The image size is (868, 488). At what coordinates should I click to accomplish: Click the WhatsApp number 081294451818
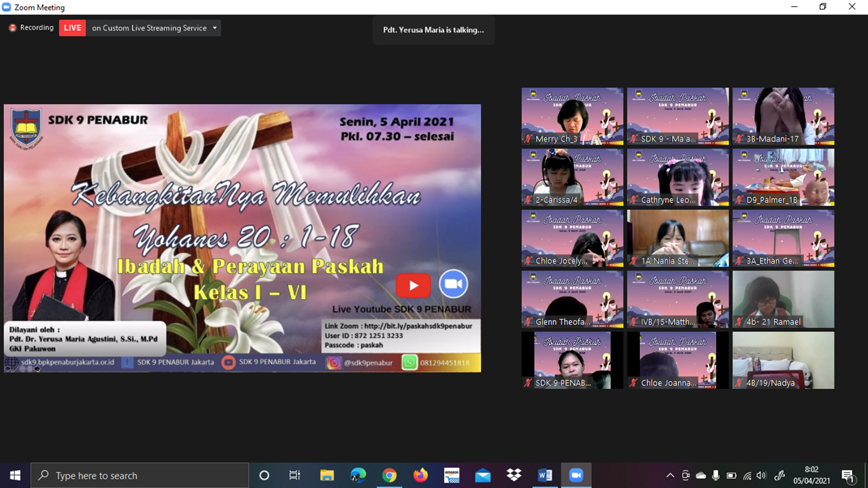pyautogui.click(x=445, y=363)
